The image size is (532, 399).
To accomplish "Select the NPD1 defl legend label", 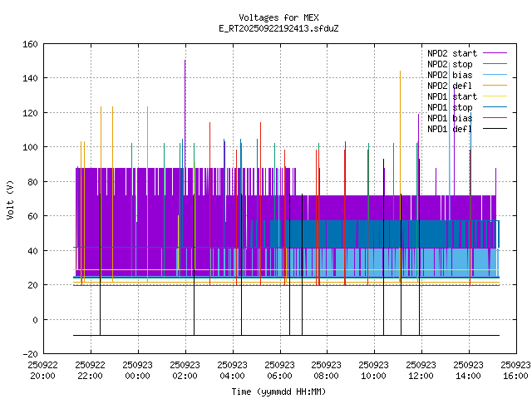I will click(x=450, y=129).
